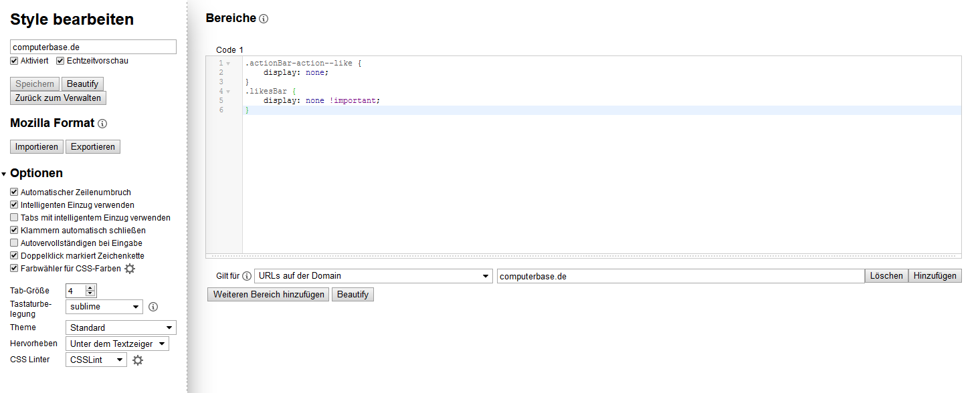Image resolution: width=980 pixels, height=393 pixels.
Task: Decrease Tab-Größe with down arrow
Action: click(91, 293)
